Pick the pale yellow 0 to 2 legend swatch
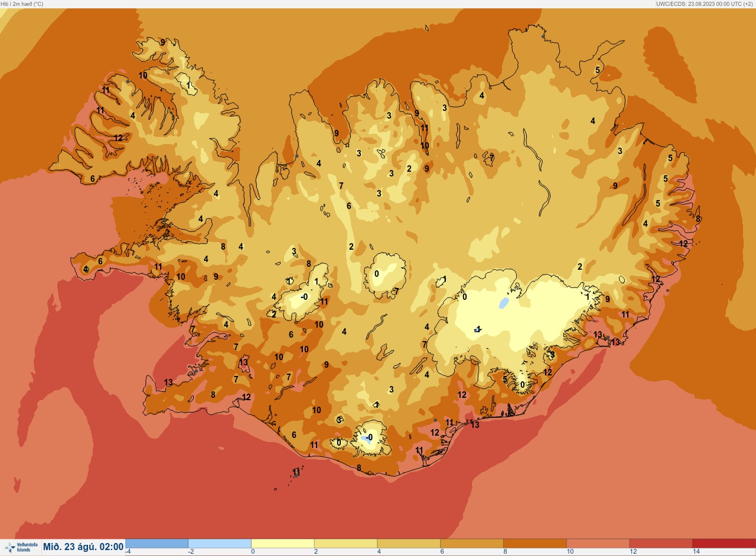Viewport: 756px width, 556px height. (x=283, y=544)
